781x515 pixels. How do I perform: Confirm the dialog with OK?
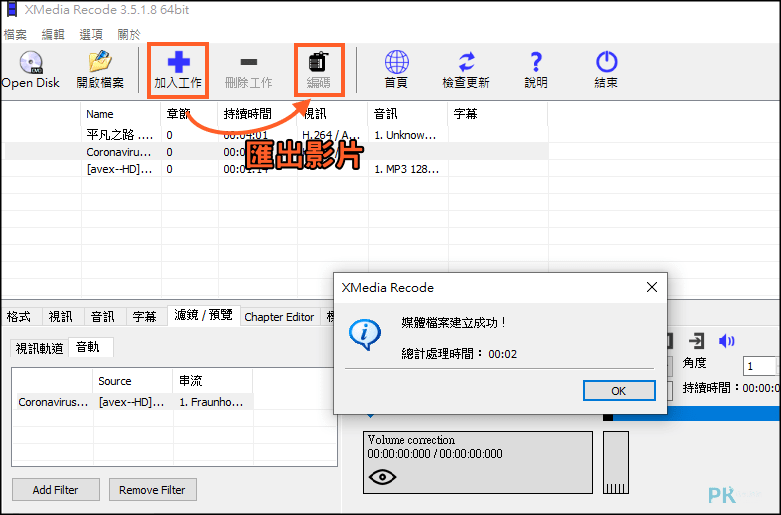point(619,390)
